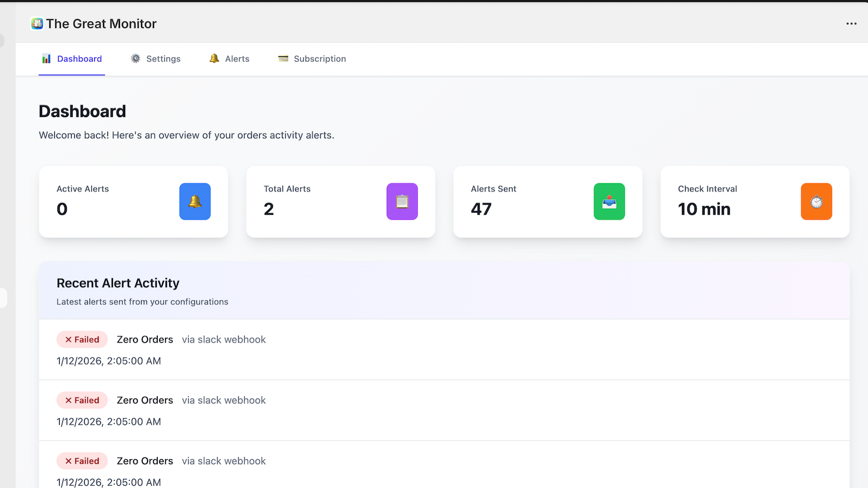Image resolution: width=868 pixels, height=488 pixels.
Task: Click The Great Monitor app logo icon
Action: (36, 23)
